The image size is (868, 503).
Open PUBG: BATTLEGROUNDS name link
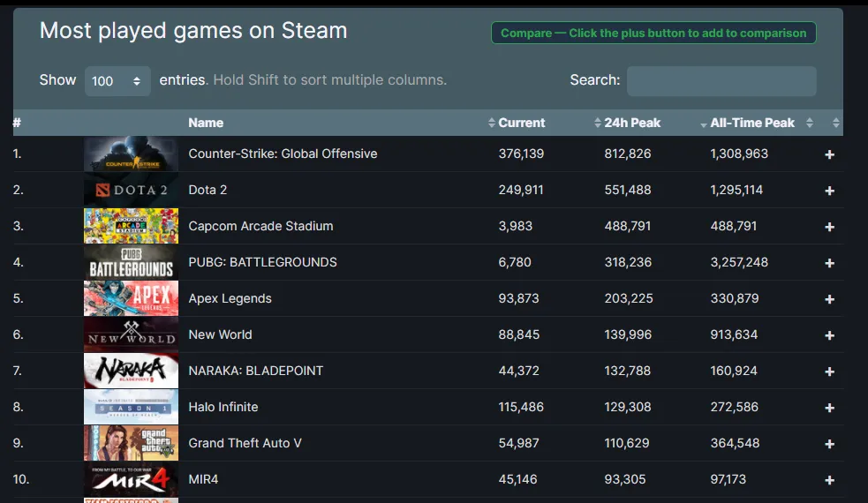click(x=262, y=262)
